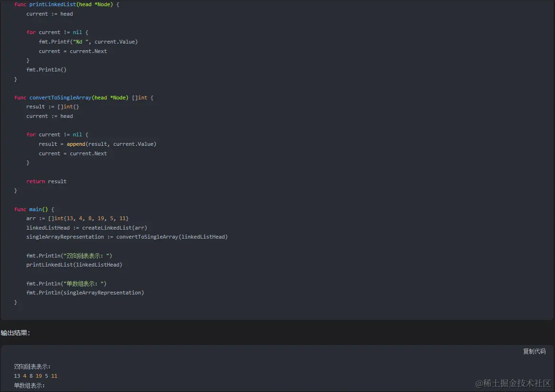Viewport: 555px width, 392px height.
Task: Click the 'func printLinkedList(head *Node) {' line
Action: coord(66,5)
